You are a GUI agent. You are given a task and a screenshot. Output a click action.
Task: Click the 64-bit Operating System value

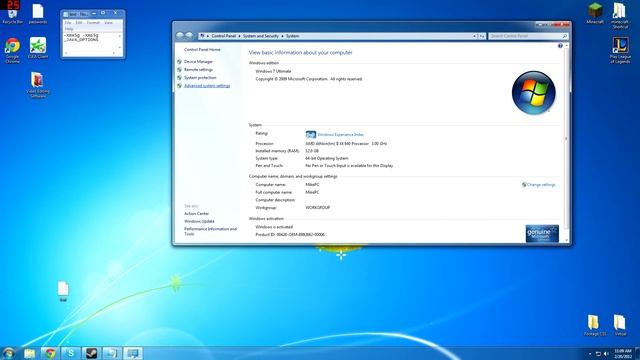click(x=327, y=158)
